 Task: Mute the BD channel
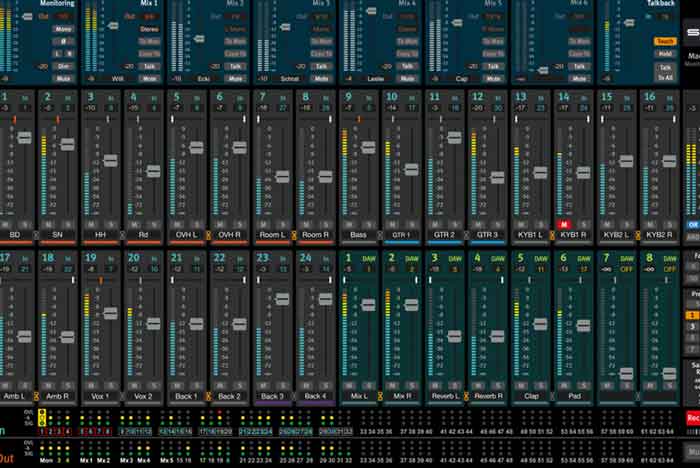(x=6, y=225)
